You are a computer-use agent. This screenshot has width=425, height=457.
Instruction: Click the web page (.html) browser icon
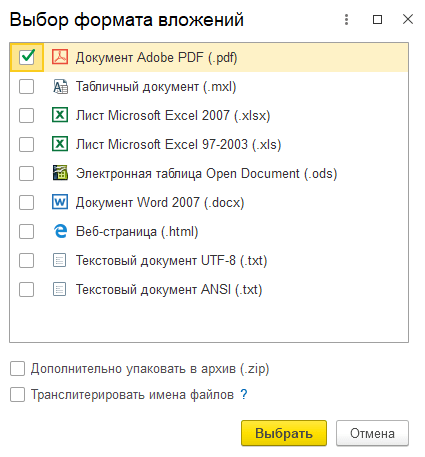pos(60,231)
